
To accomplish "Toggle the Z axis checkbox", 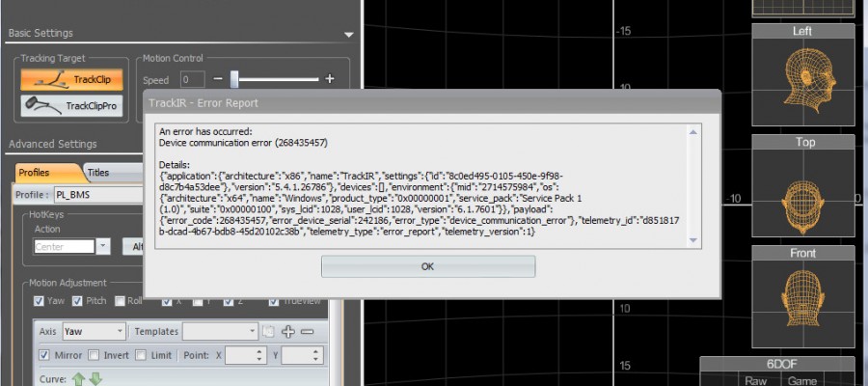I will (228, 301).
